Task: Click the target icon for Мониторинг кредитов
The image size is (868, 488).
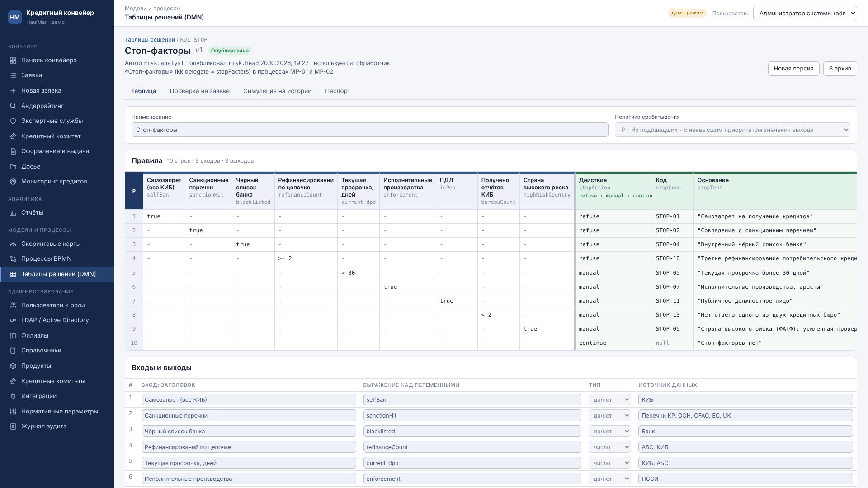Action: 13,182
